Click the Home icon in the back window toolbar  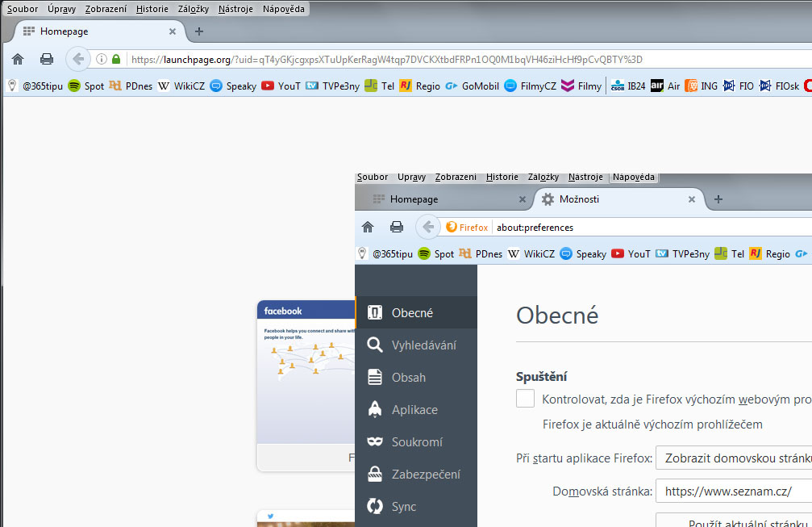[x=18, y=59]
